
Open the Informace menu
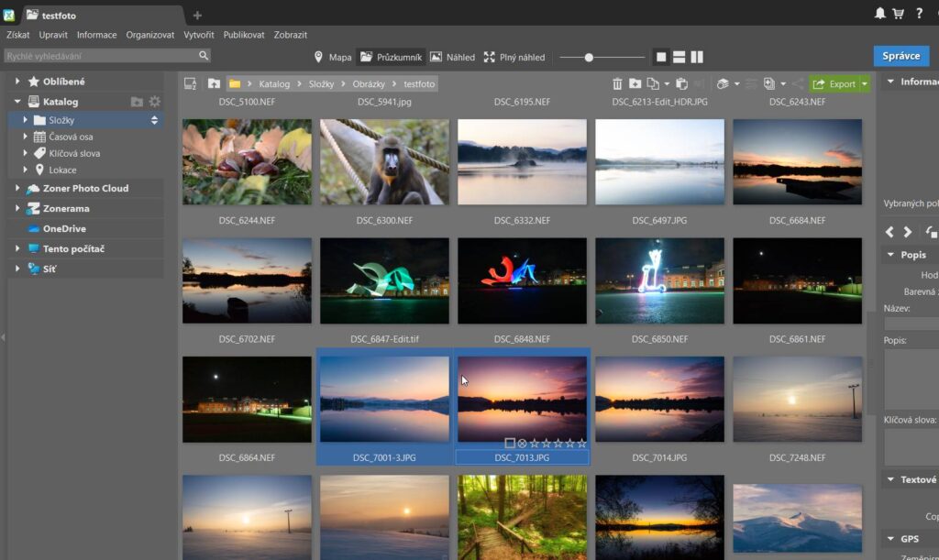[x=96, y=35]
